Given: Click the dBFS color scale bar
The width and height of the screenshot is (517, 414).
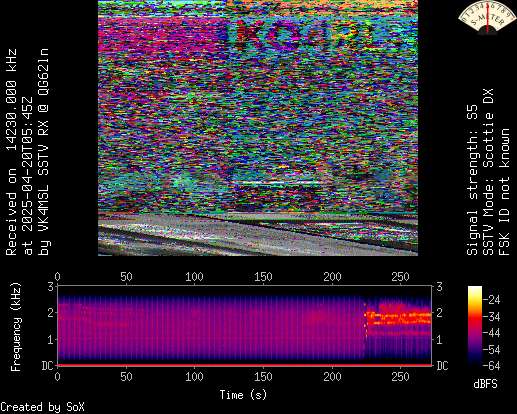Looking at the screenshot, I should [475, 326].
